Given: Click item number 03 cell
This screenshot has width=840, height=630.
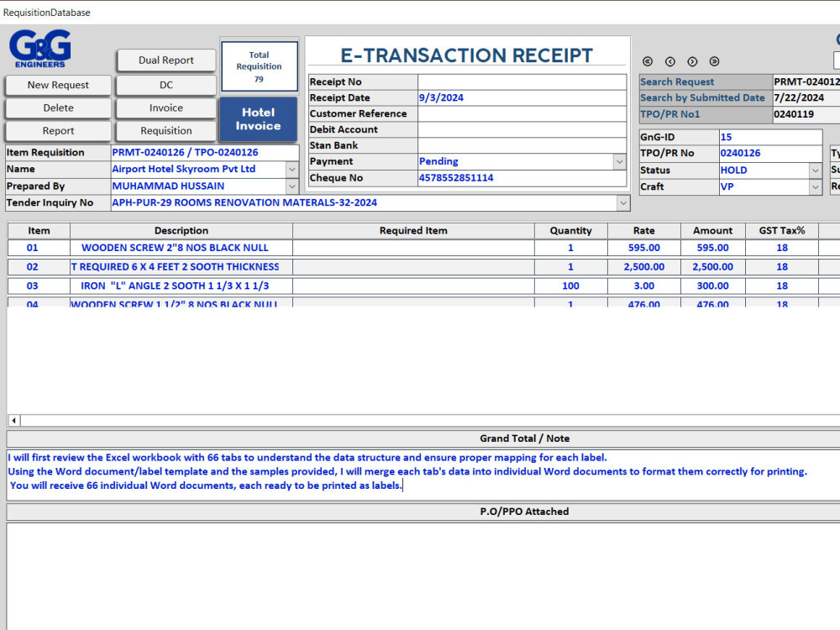Looking at the screenshot, I should (39, 286).
